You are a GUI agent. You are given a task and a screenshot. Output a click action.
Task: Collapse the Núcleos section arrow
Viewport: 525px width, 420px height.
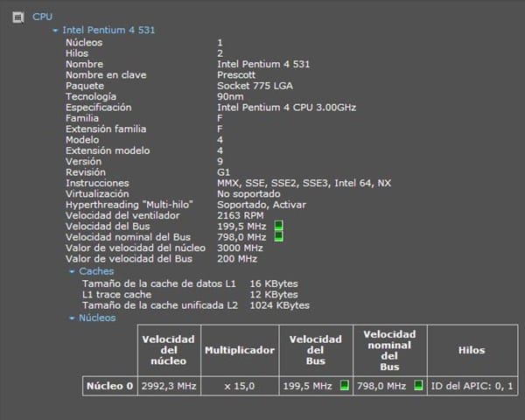72,318
